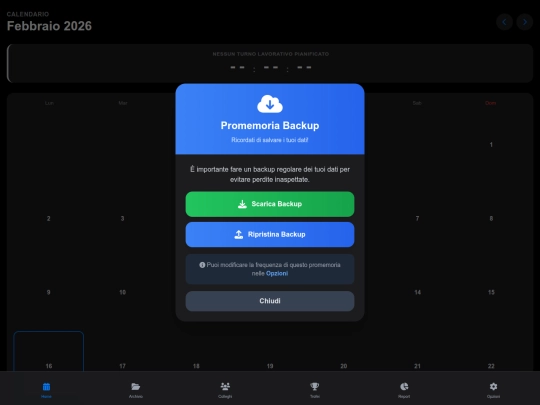Select day 7 in the calendar
Screen dimensions: 540x405
coord(417,219)
